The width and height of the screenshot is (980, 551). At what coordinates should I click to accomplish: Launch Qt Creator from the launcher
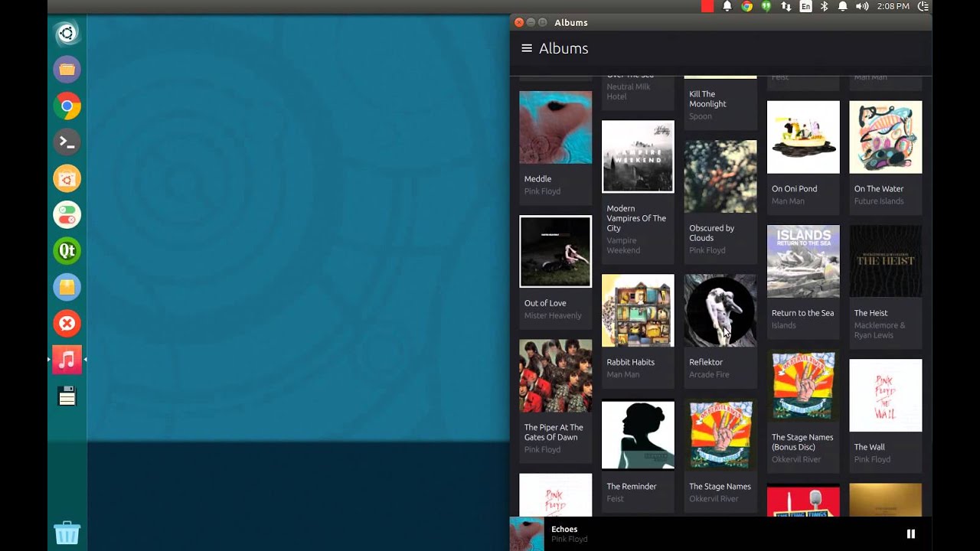click(x=67, y=251)
